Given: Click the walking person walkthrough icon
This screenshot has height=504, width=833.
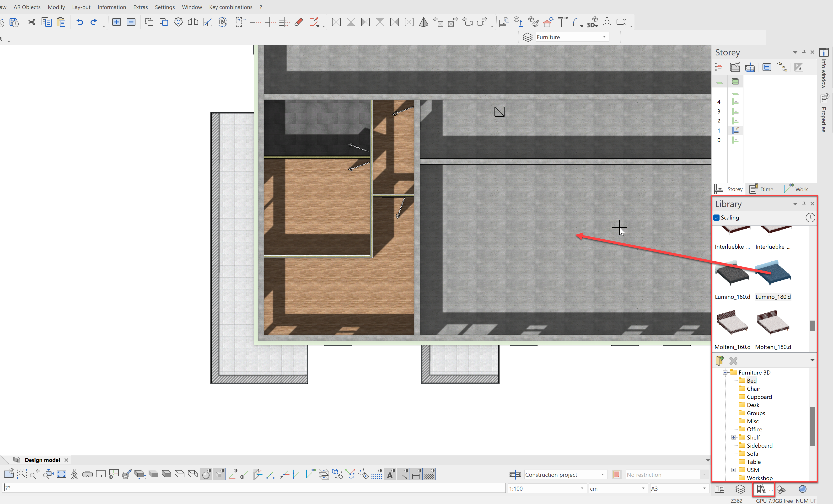Looking at the screenshot, I should (74, 475).
